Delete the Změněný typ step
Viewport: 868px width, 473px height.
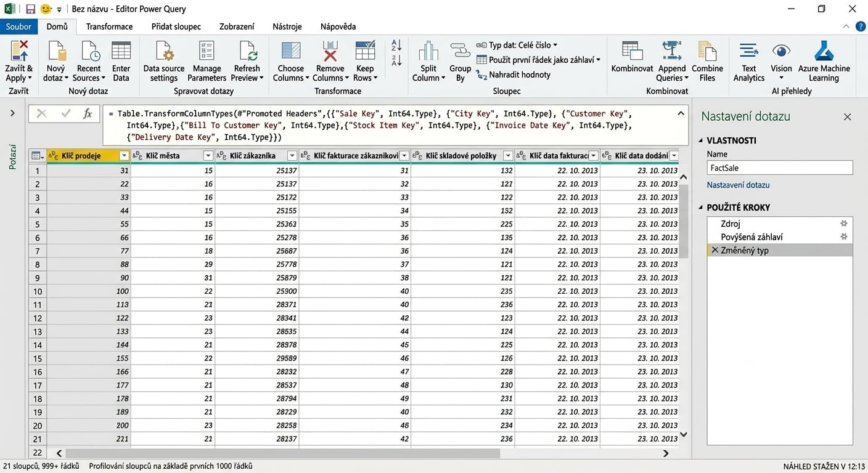pyautogui.click(x=714, y=250)
